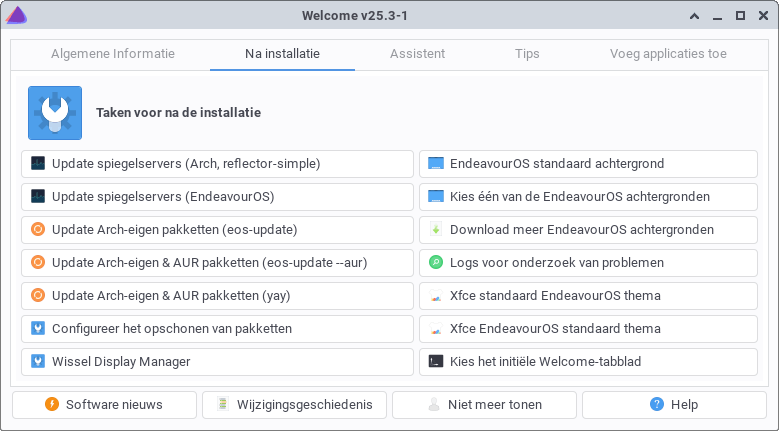The image size is (779, 431).
Task: Click download icon for more achtergronden
Action: (436, 229)
